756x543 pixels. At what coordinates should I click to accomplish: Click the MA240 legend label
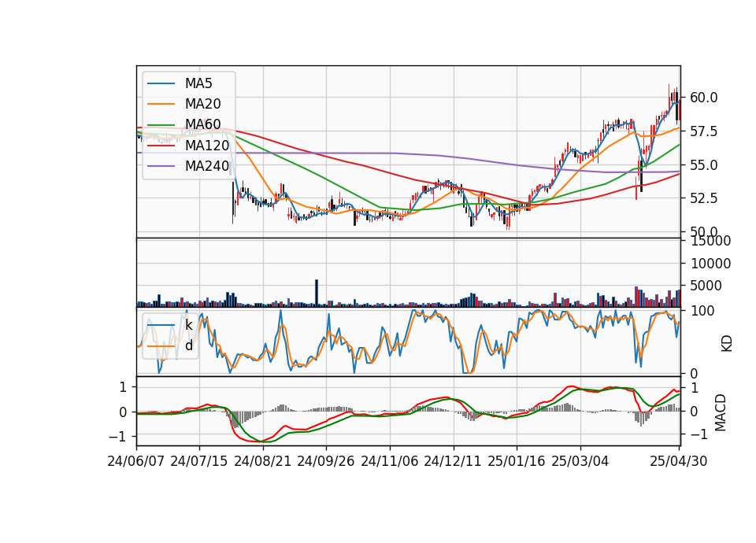(207, 166)
